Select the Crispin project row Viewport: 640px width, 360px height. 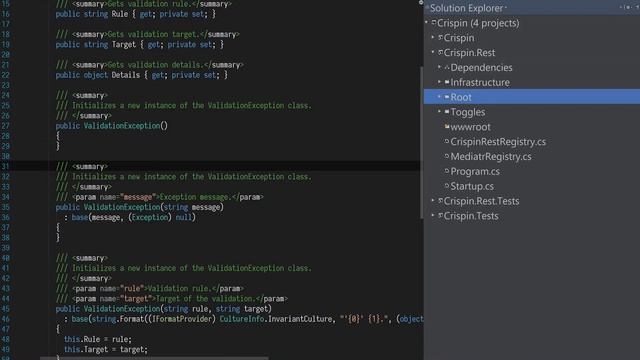[532, 38]
